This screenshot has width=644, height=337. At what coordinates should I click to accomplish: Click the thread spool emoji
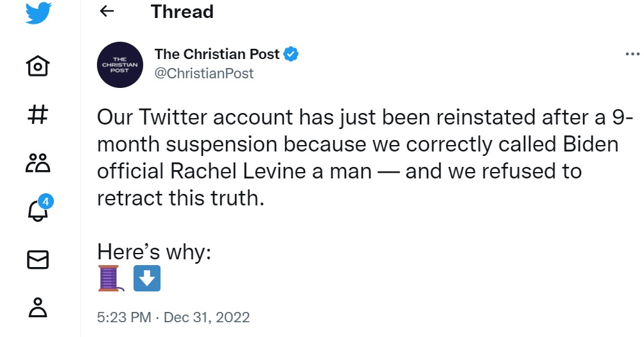110,279
